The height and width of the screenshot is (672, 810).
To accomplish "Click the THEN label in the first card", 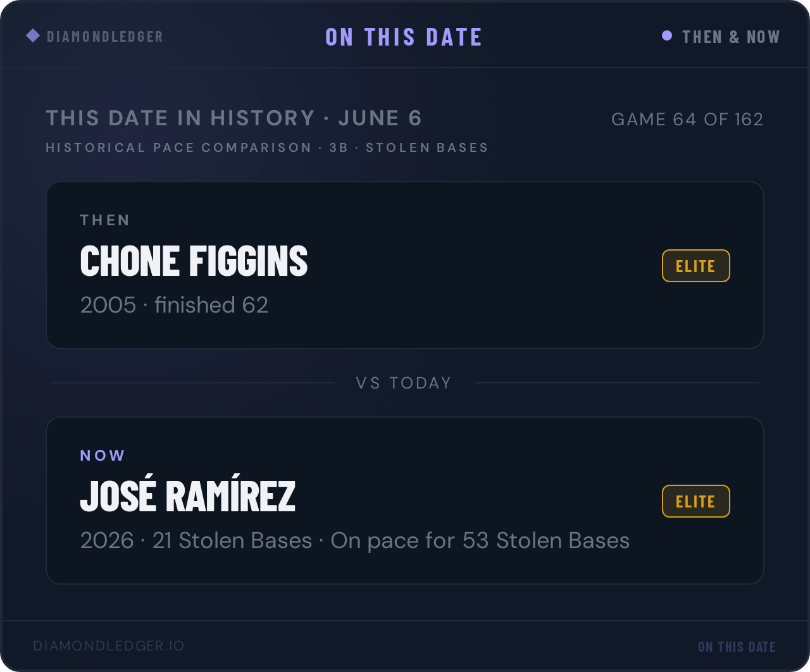I will pyautogui.click(x=105, y=220).
